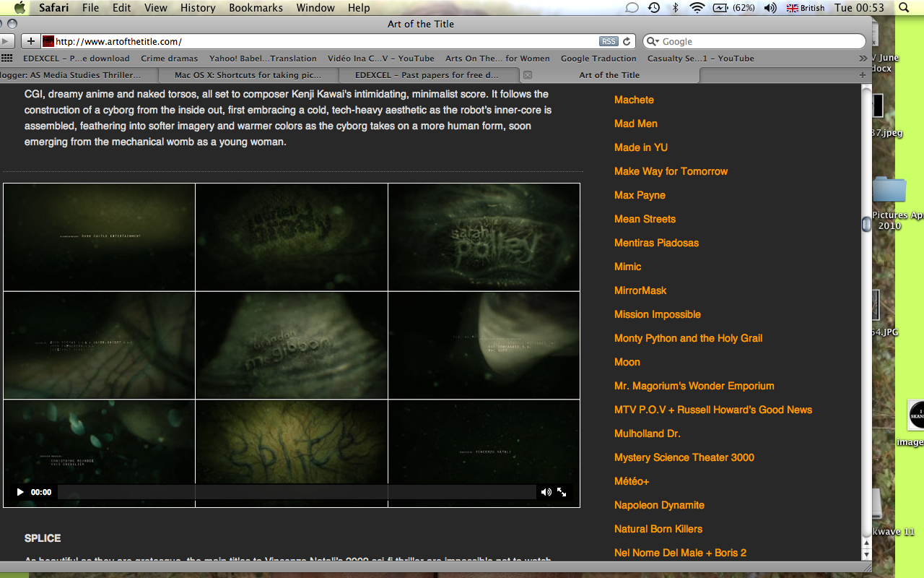This screenshot has height=578, width=924.
Task: Reload the page with the refresh icon
Action: click(x=627, y=42)
